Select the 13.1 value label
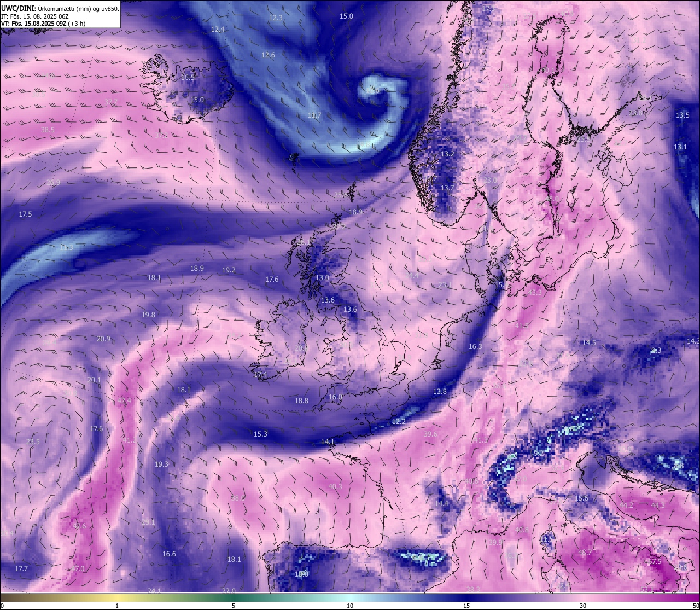The width and height of the screenshot is (700, 610). [x=680, y=147]
